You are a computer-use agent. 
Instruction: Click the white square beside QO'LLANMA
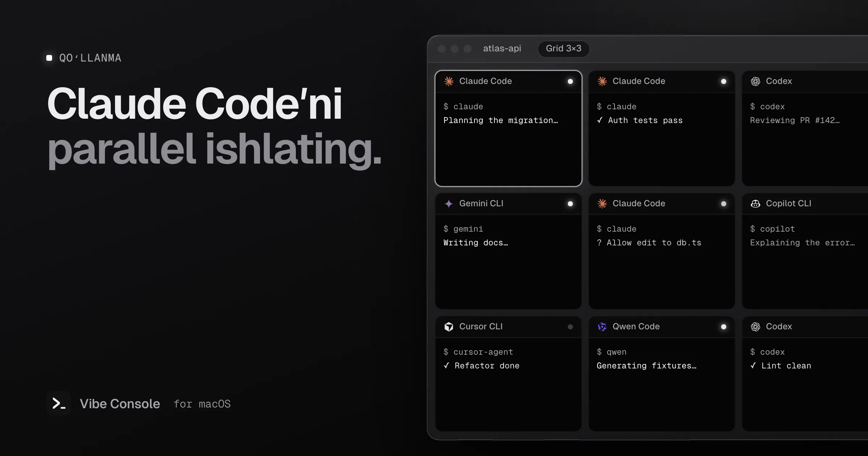coord(49,58)
